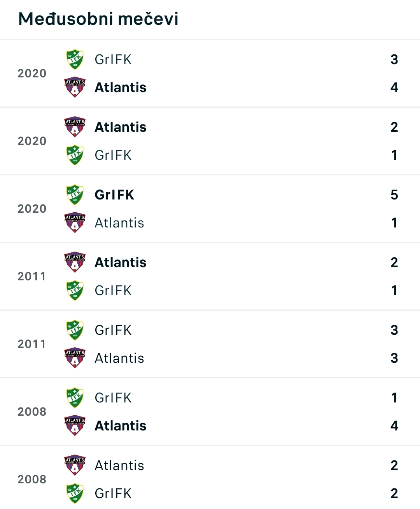Open bold Atlantis name in 3-4 match
The height and width of the screenshot is (509, 420).
click(x=121, y=87)
